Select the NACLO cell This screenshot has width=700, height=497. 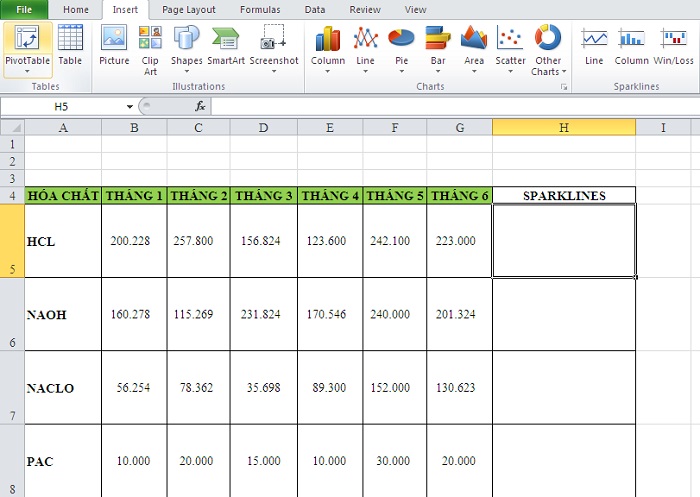coord(63,388)
